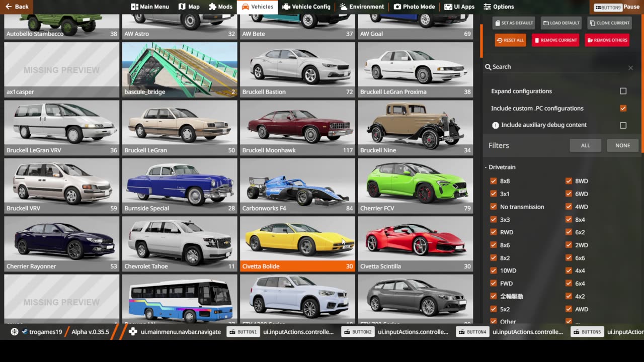Toggle the 6x6 drivetrain filter

coord(569,258)
